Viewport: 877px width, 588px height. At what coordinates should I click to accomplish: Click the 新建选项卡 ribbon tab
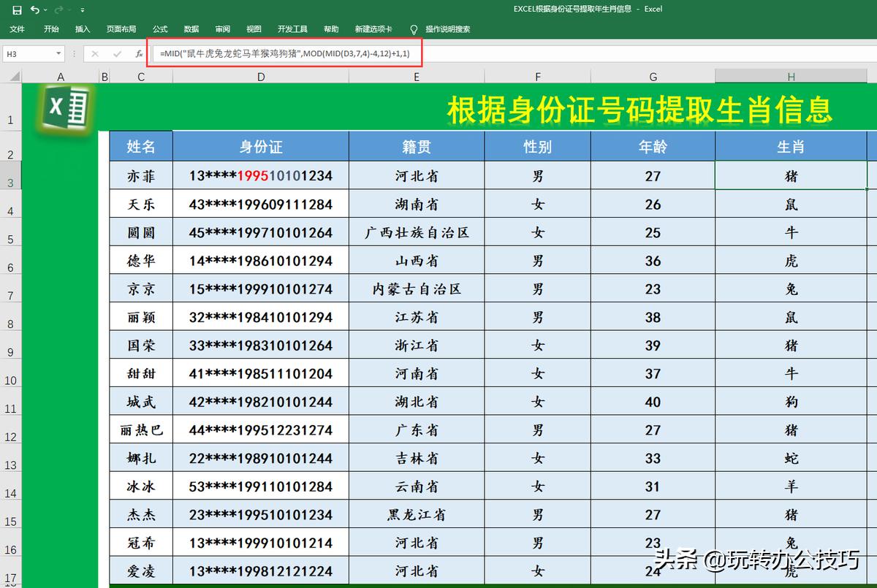click(373, 30)
